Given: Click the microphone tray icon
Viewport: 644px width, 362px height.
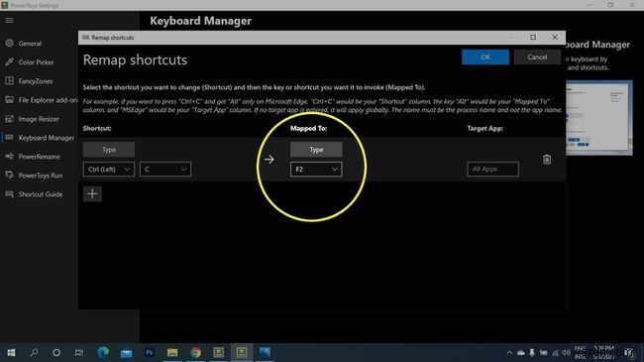Looking at the screenshot, I should pyautogui.click(x=532, y=353).
